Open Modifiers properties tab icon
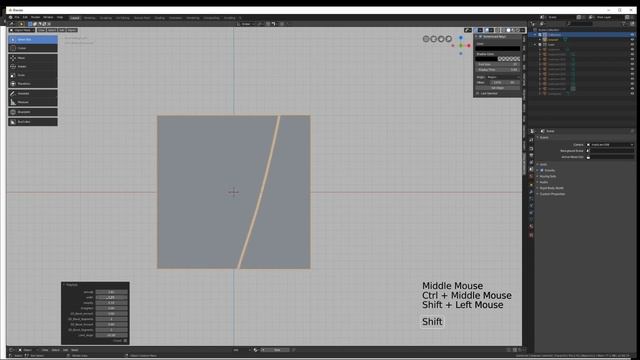The image size is (640, 360). tap(531, 191)
